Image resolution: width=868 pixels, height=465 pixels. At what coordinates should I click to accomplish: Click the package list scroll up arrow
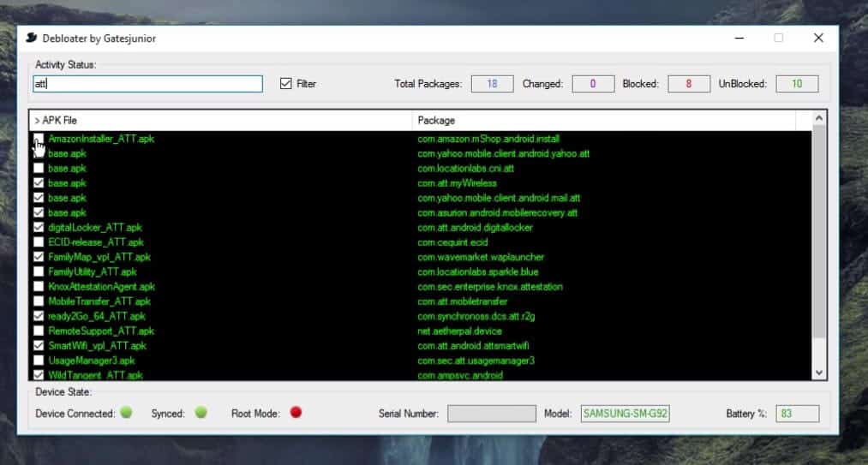[819, 118]
